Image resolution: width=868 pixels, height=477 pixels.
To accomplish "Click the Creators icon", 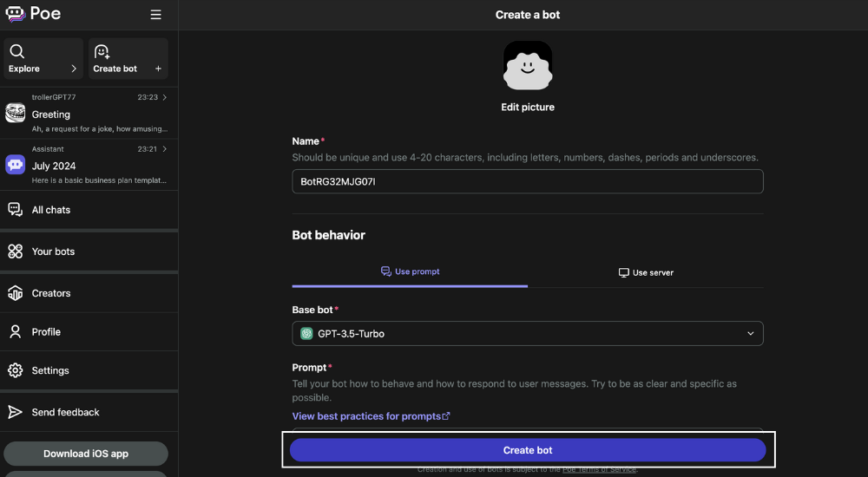I will tap(16, 293).
